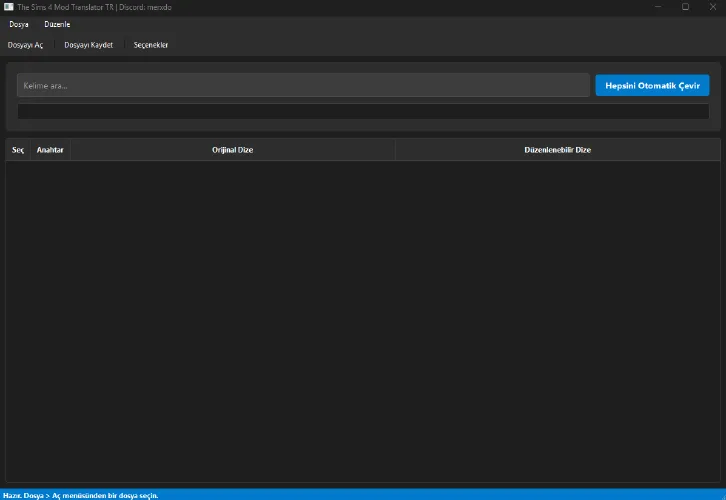Click the Orijinal Dize column header
This screenshot has height=500, width=726.
click(232, 150)
